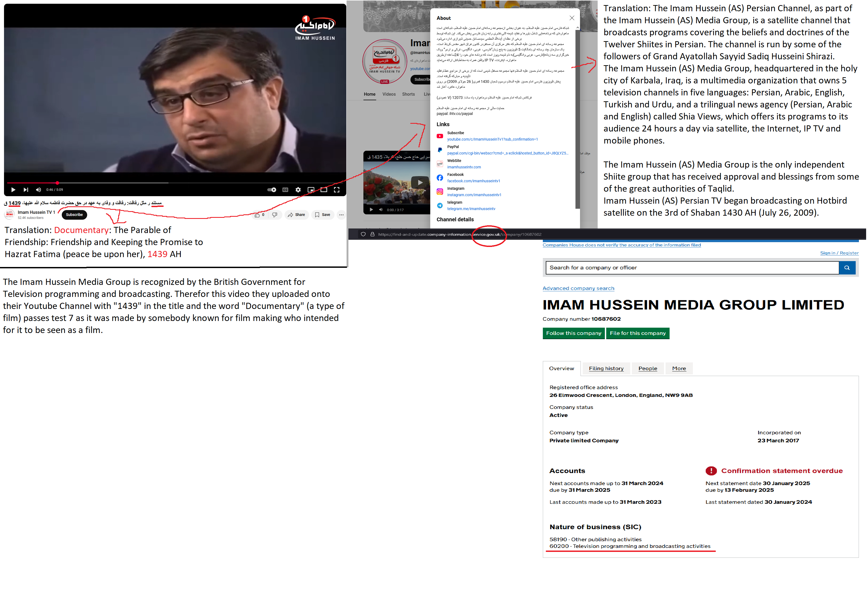Click the Facebook icon in Links

[440, 178]
